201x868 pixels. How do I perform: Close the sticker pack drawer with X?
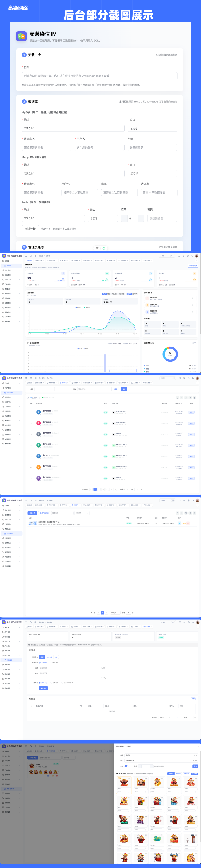point(198,746)
